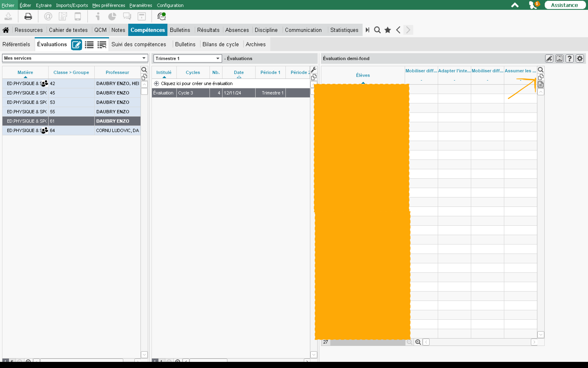Switch to the Cahier de textes tab
The width and height of the screenshot is (588, 368).
pyautogui.click(x=68, y=30)
